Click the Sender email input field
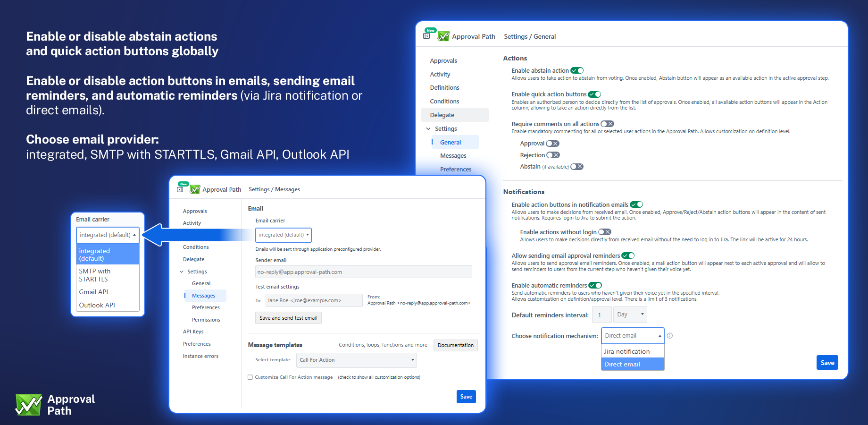Image resolution: width=868 pixels, height=425 pixels. click(364, 272)
